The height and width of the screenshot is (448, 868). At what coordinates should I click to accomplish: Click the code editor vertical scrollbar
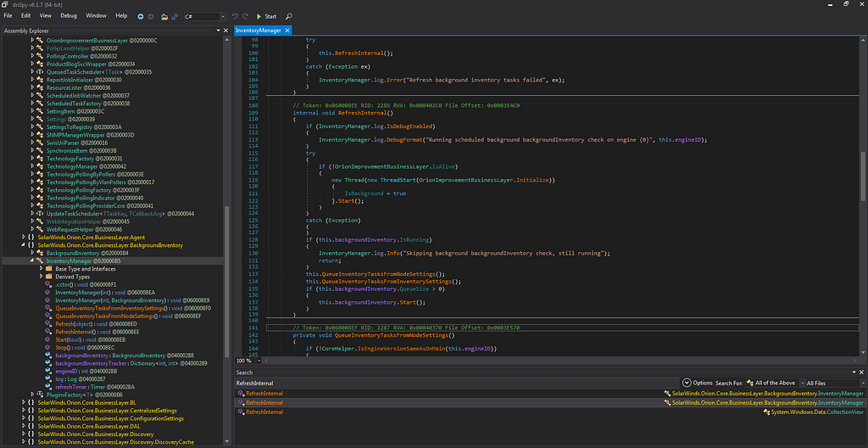[x=864, y=177]
